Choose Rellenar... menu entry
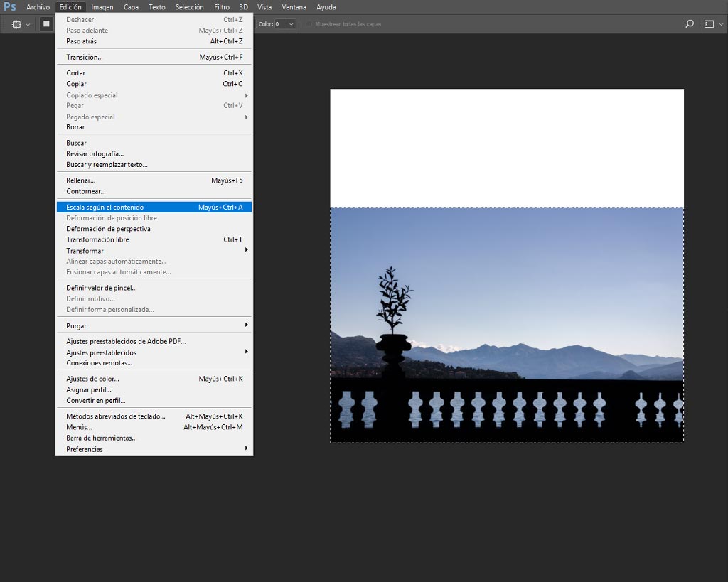The width and height of the screenshot is (728, 582). (154, 180)
